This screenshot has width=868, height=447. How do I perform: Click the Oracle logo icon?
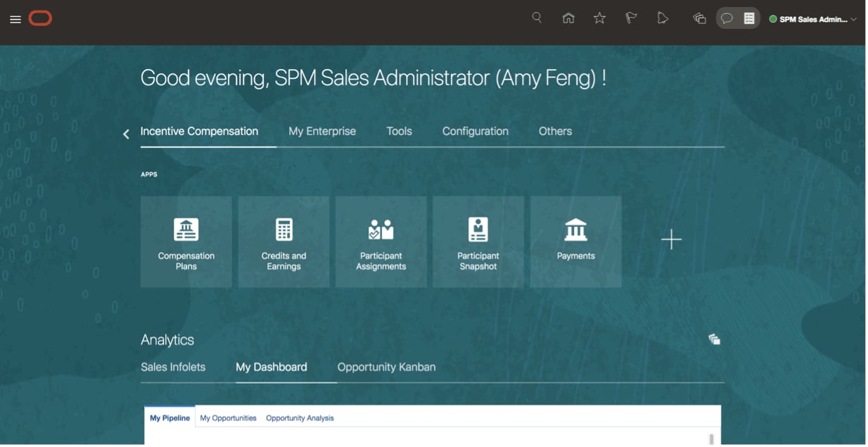(x=40, y=19)
